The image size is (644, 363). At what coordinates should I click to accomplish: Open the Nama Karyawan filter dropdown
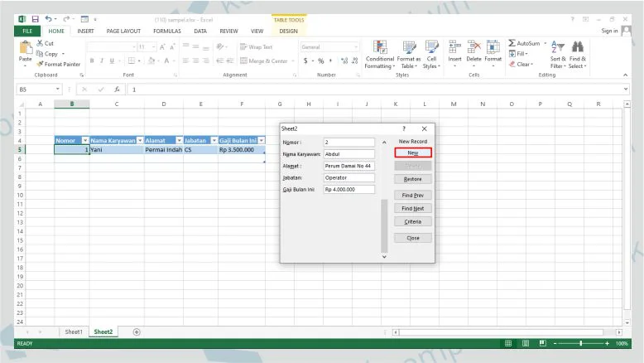click(x=139, y=140)
